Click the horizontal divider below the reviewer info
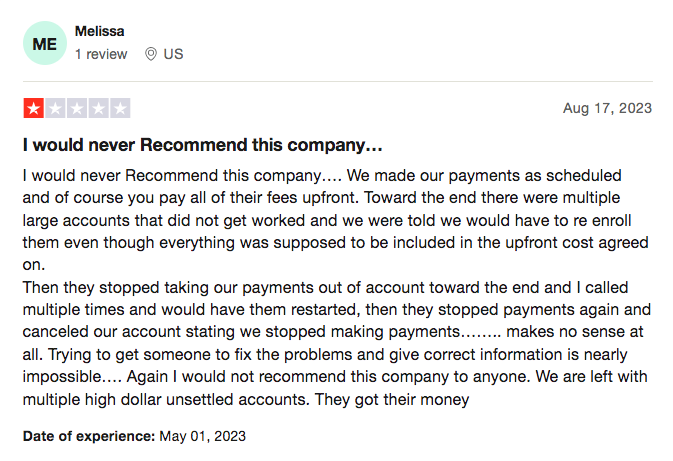This screenshot has width=673, height=461. [x=338, y=81]
